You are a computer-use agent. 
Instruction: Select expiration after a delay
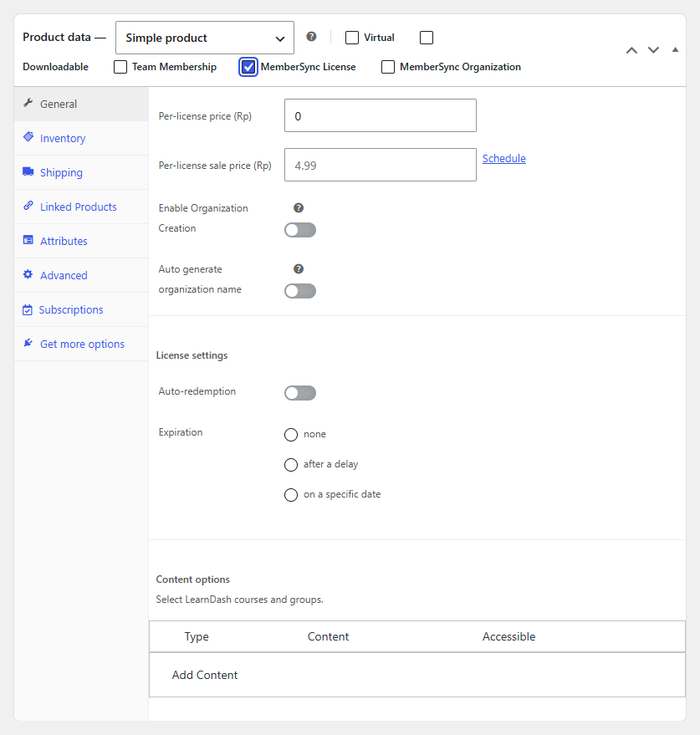pyautogui.click(x=291, y=465)
